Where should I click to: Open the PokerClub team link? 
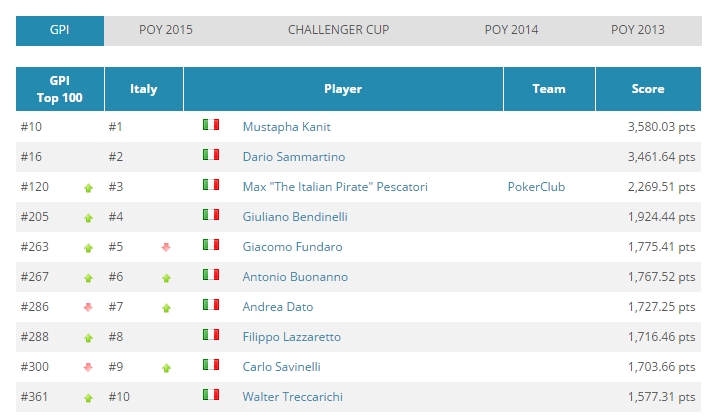536,187
